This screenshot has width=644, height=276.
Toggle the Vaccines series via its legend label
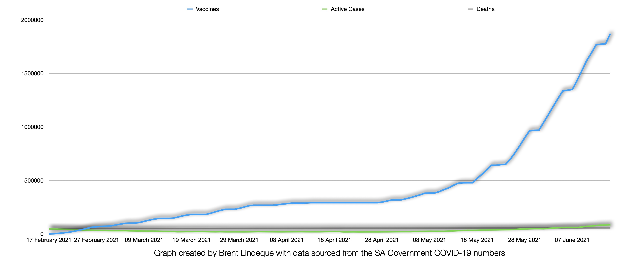[208, 9]
